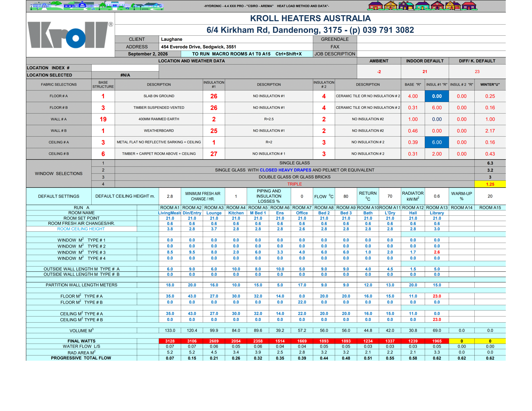Click the warm-up percentage value '20'
The height and width of the screenshot is (411, 532).
490,196
